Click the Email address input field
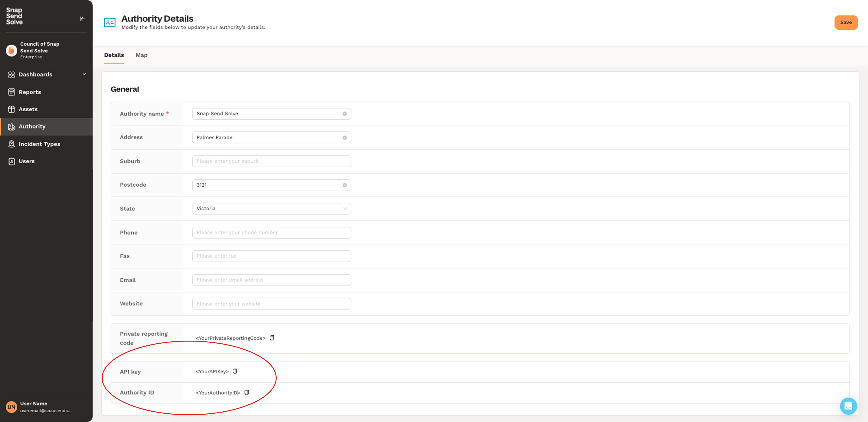 (x=271, y=280)
